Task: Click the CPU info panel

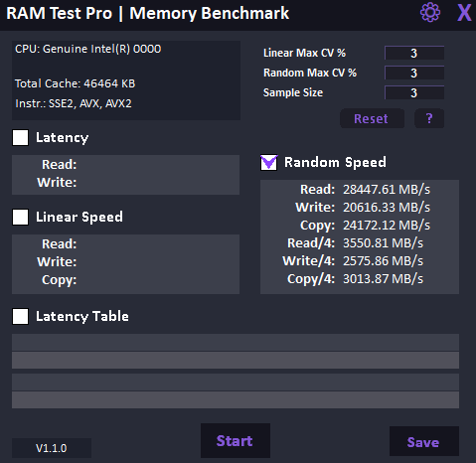Action: 126,80
